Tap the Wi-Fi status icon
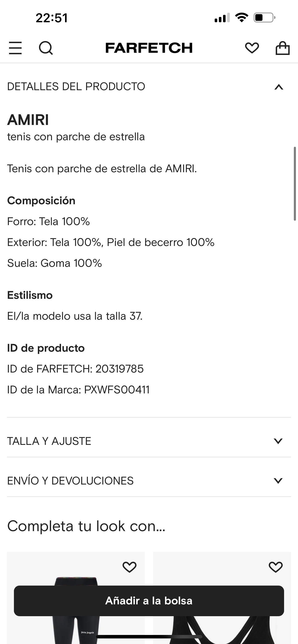 241,18
